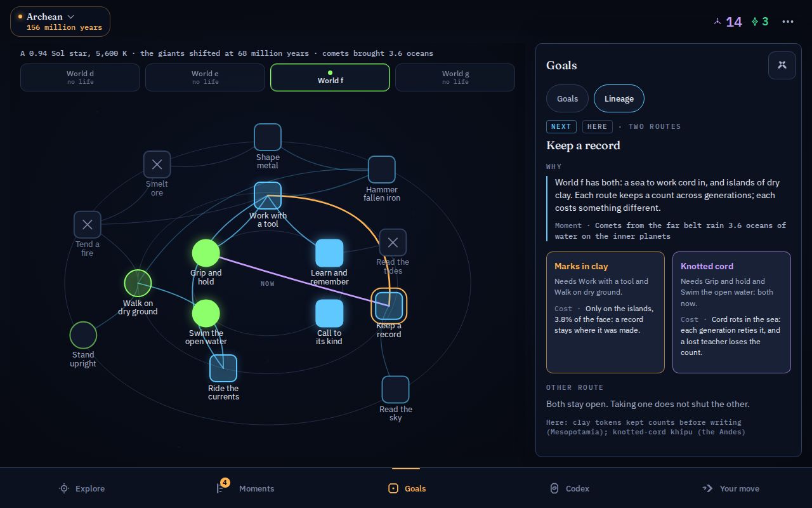Screen dimensions: 812x508
Task: Select the World g tab
Action: coord(455,77)
